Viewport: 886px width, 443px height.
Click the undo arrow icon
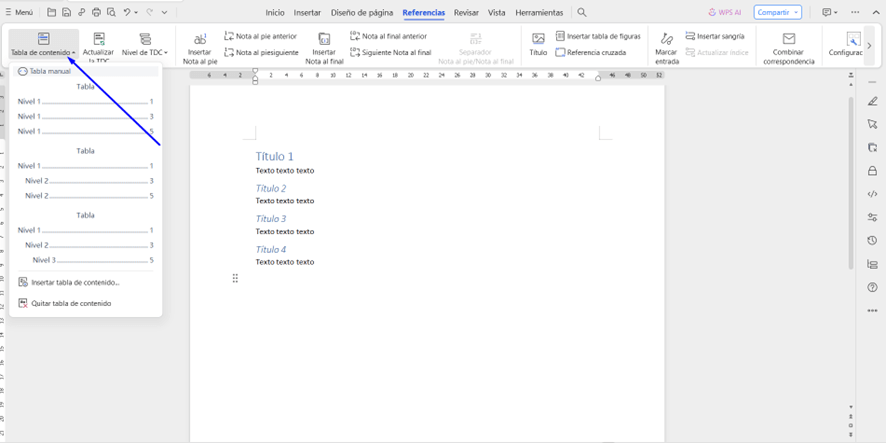127,12
